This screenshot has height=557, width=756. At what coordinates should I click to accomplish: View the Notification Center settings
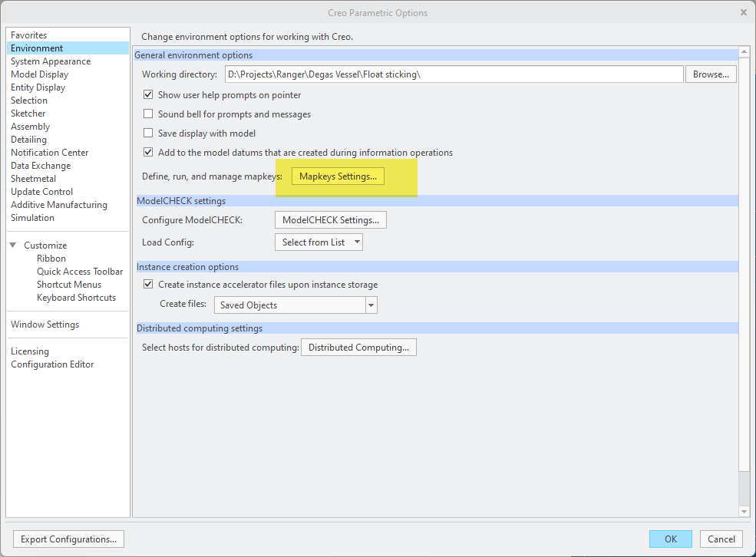(x=49, y=152)
